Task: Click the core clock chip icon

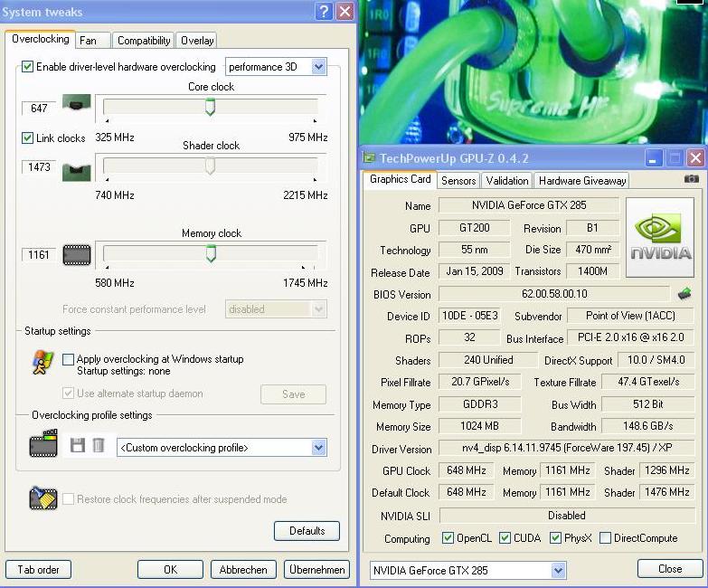Action: (x=76, y=103)
